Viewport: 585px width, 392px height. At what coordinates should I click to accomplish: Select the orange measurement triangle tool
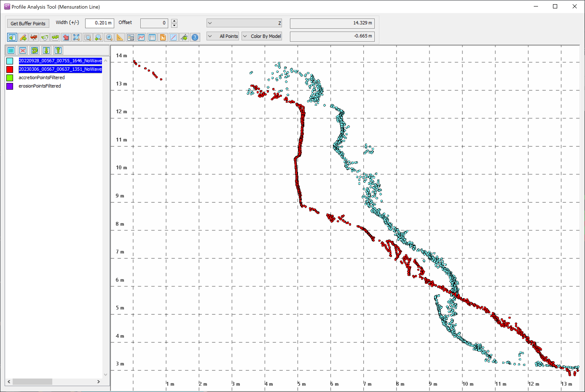(120, 37)
